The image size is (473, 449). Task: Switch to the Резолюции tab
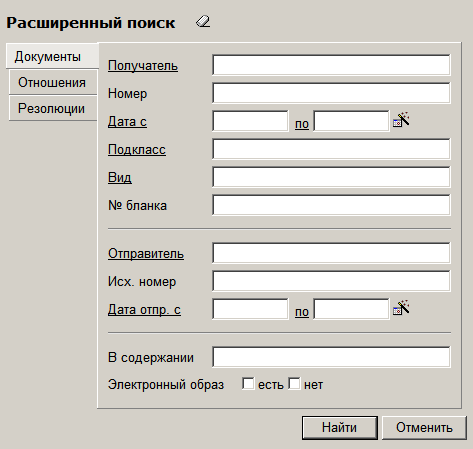(x=52, y=108)
